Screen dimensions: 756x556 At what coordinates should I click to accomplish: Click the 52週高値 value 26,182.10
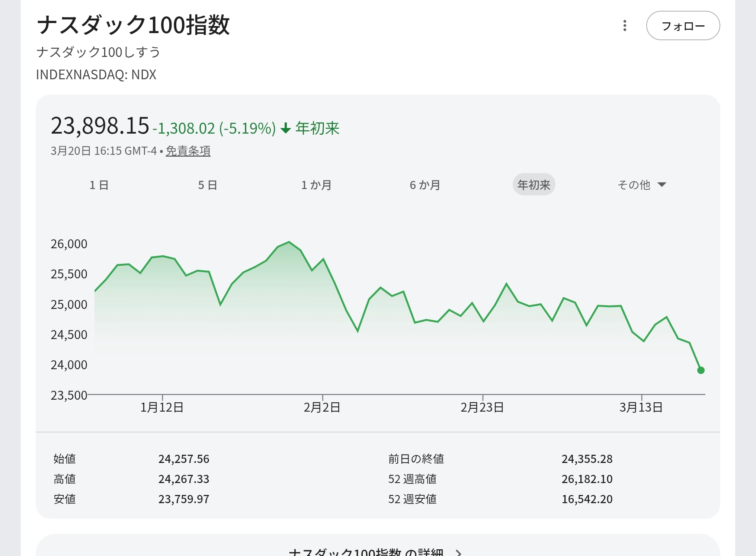(x=587, y=479)
